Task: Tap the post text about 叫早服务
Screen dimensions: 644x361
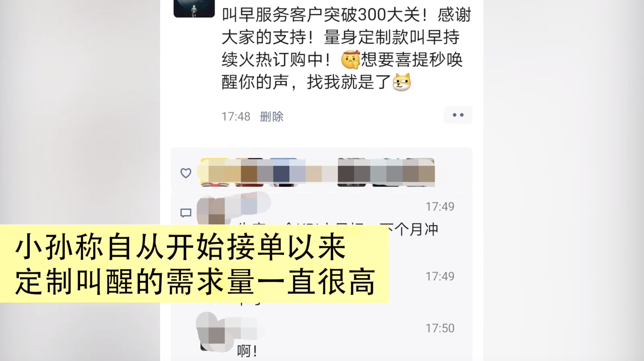Action: click(346, 48)
